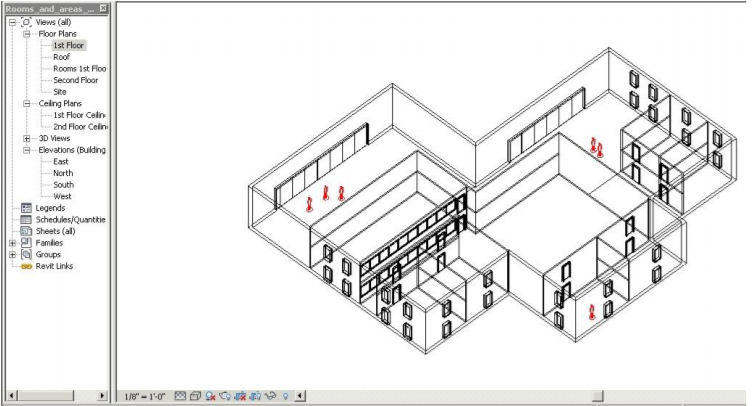Expand the Families node
This screenshot has width=752, height=406.
click(x=12, y=243)
